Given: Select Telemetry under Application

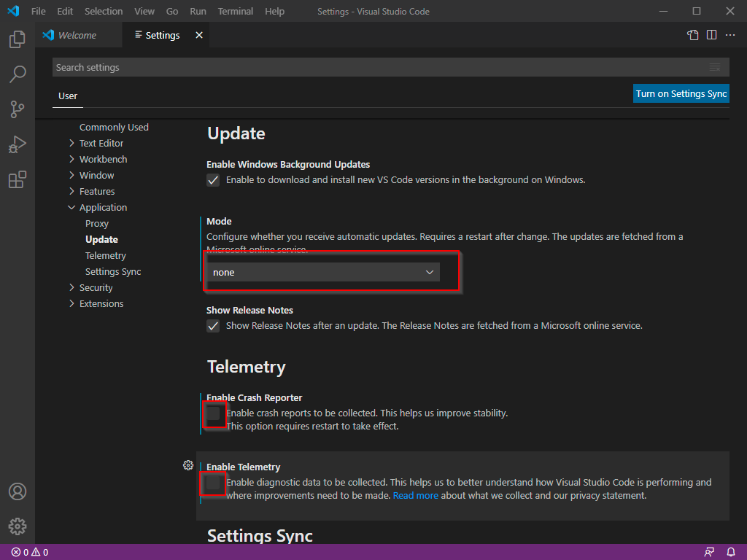Looking at the screenshot, I should [x=105, y=256].
